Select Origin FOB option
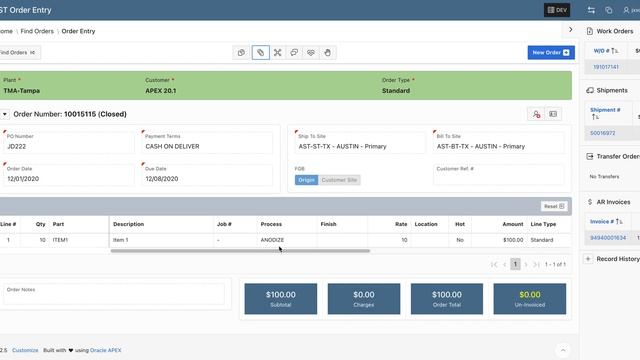Viewport: 640px width, 360px height. click(x=306, y=180)
